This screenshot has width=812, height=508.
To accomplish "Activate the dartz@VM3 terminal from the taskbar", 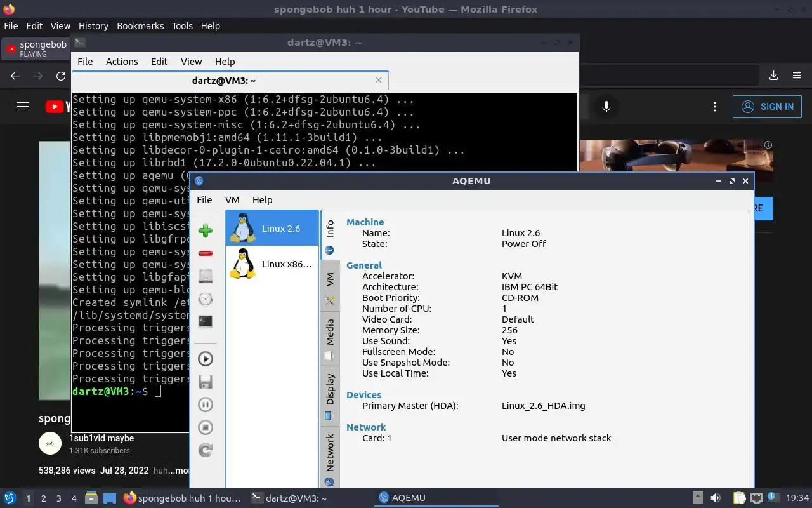I will pos(309,498).
